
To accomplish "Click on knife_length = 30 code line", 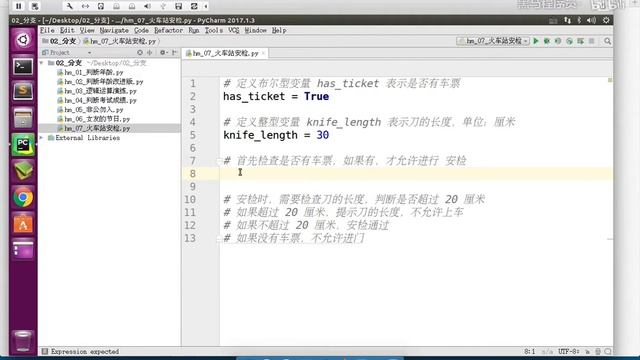I will point(276,135).
